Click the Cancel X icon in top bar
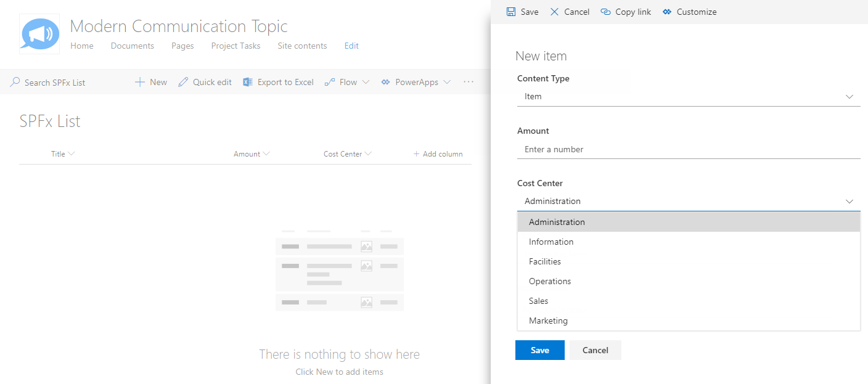The width and height of the screenshot is (868, 384). click(554, 12)
